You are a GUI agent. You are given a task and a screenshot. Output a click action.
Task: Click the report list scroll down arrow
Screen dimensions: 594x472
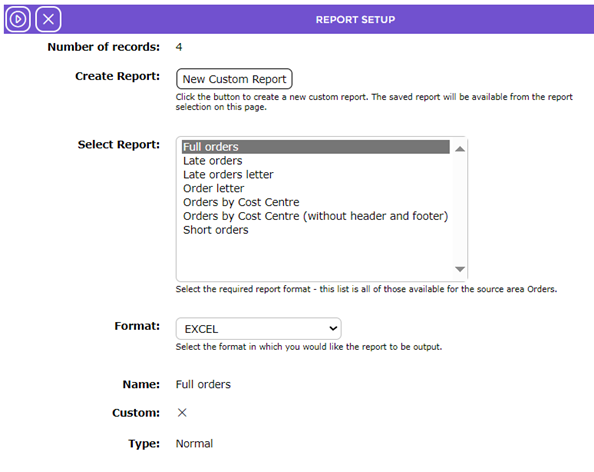(x=460, y=269)
